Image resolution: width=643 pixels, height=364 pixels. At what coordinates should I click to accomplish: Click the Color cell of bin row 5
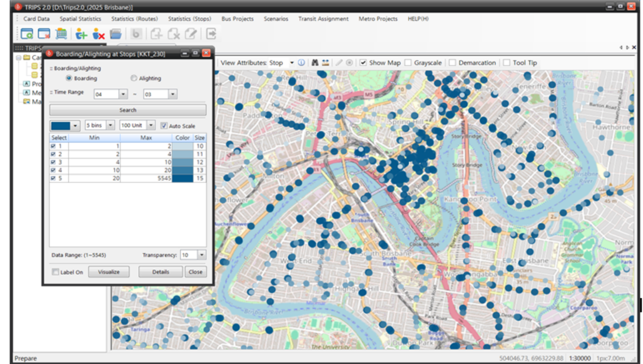click(x=183, y=178)
